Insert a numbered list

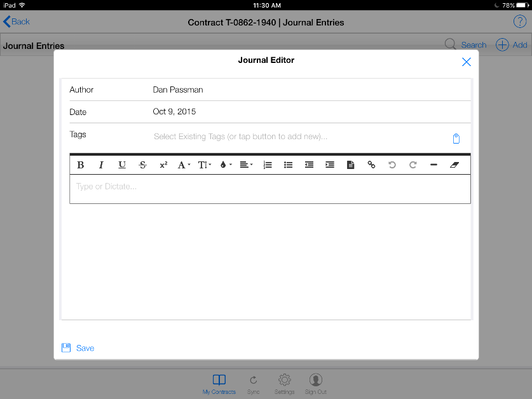click(268, 165)
